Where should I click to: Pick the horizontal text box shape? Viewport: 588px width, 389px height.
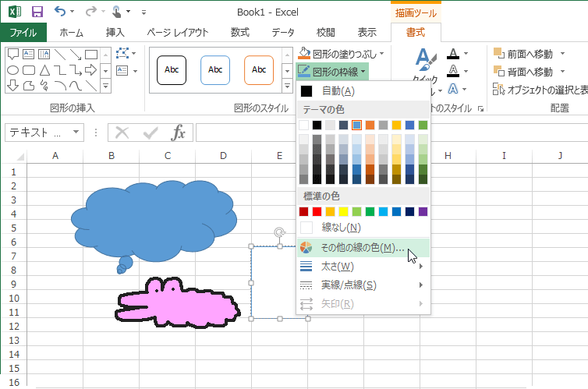tap(29, 55)
